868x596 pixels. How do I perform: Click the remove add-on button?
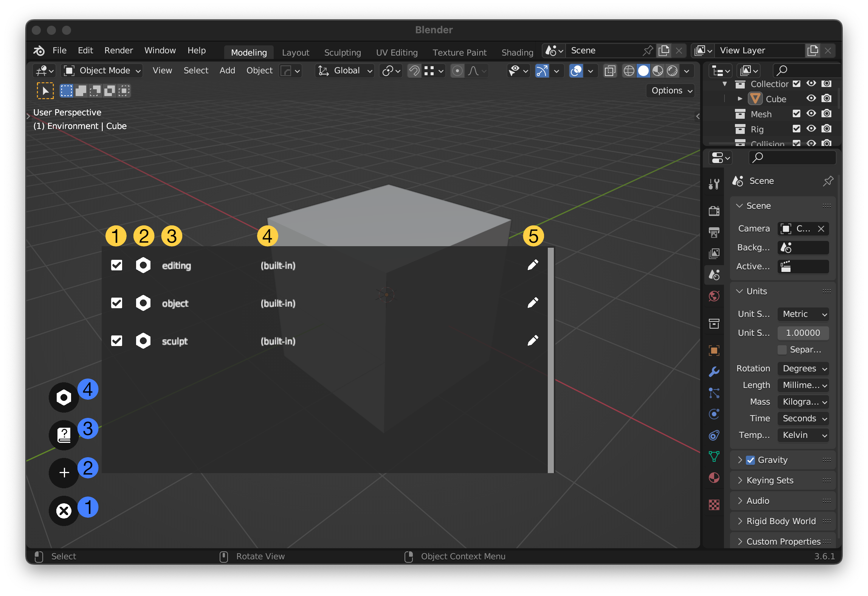64,509
